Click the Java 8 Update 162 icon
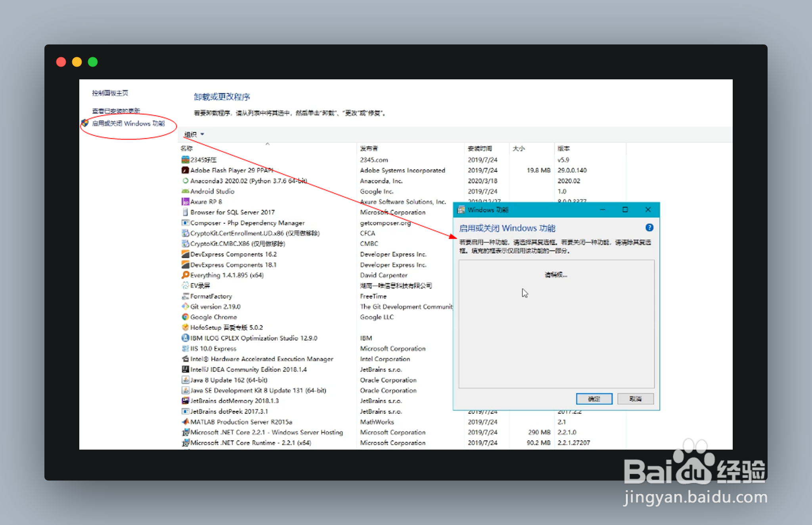 tap(185, 380)
